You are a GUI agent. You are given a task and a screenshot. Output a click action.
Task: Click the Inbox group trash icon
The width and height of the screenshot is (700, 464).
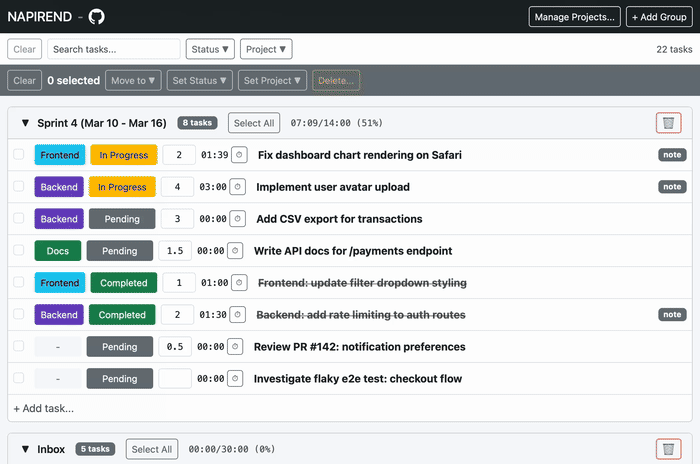click(668, 449)
